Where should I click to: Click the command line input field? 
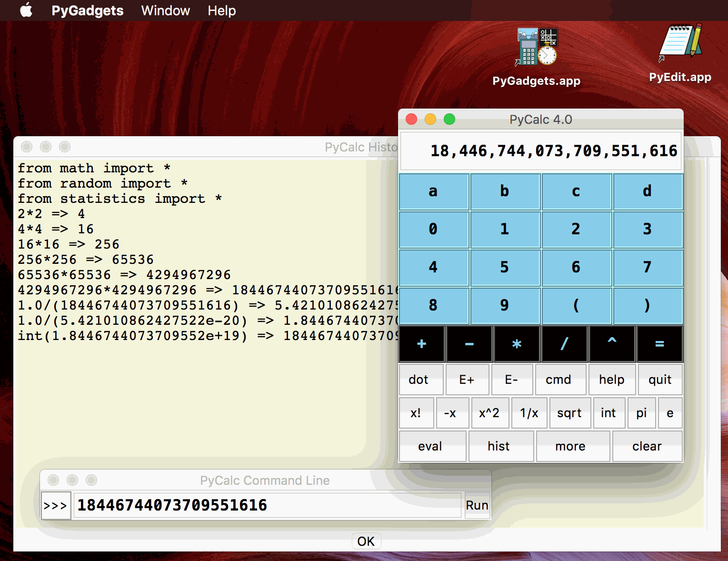click(267, 505)
